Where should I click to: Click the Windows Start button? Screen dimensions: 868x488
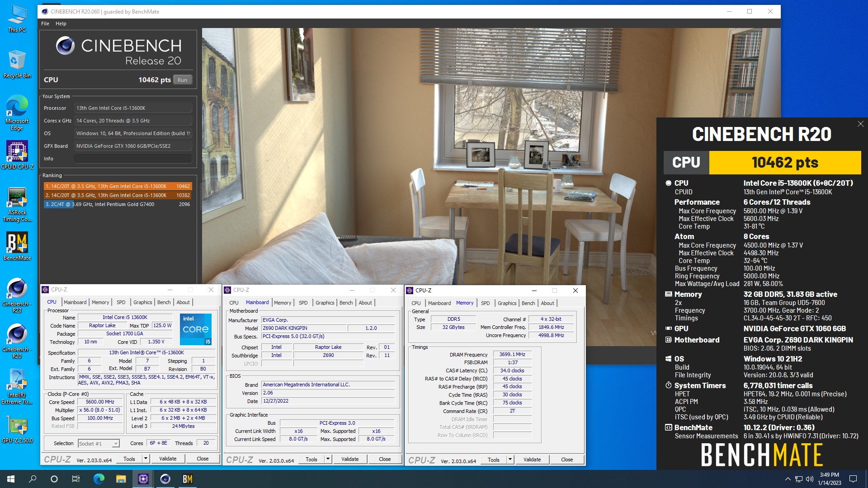(x=11, y=479)
